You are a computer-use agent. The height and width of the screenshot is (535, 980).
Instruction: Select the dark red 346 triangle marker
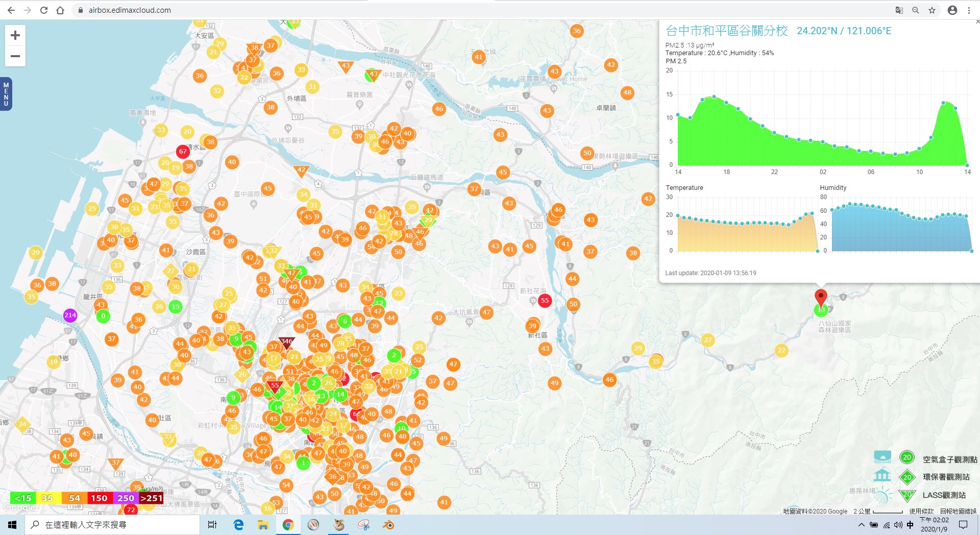coord(286,342)
